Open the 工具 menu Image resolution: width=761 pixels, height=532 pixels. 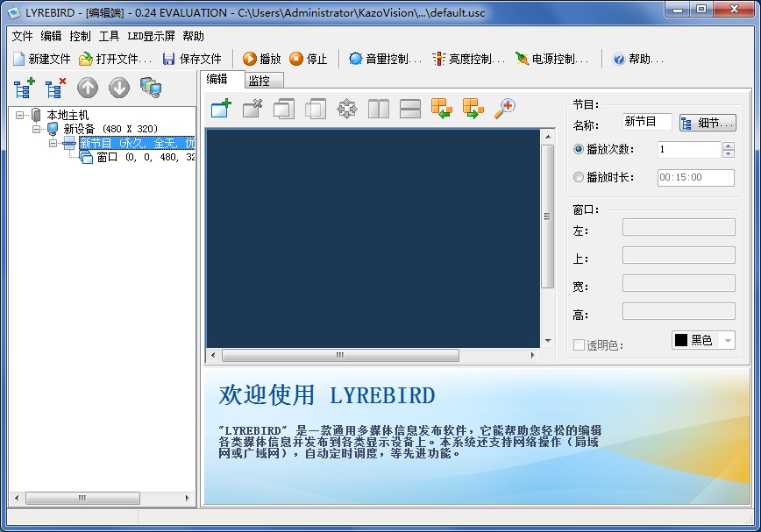[x=109, y=36]
